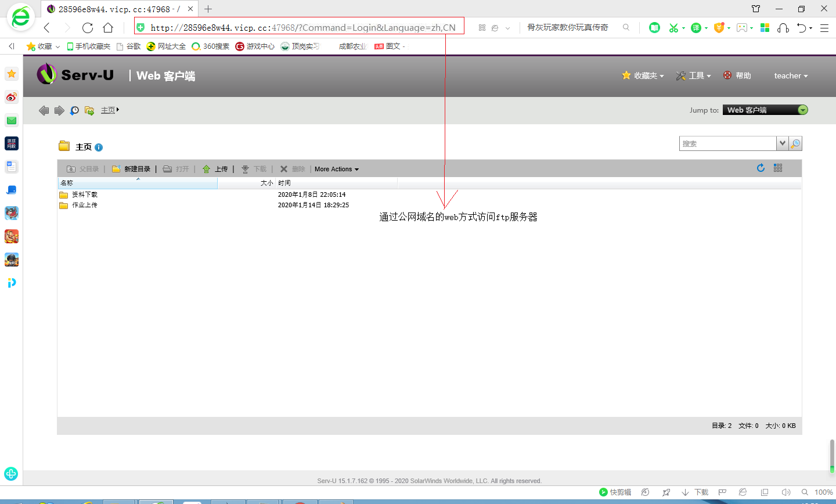Create a new directory with 新建目录
This screenshot has height=504, width=836.
pyautogui.click(x=131, y=169)
